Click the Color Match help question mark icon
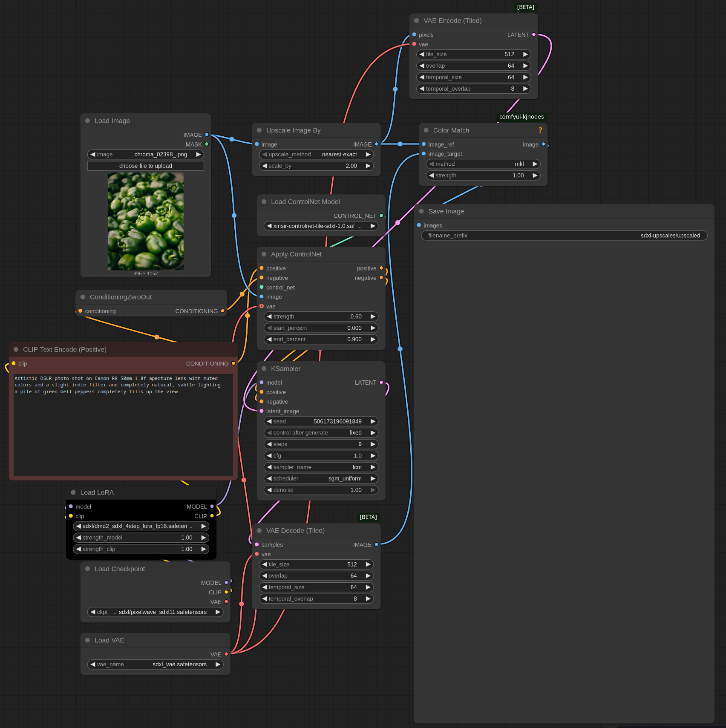This screenshot has height=728, width=726. click(x=540, y=130)
